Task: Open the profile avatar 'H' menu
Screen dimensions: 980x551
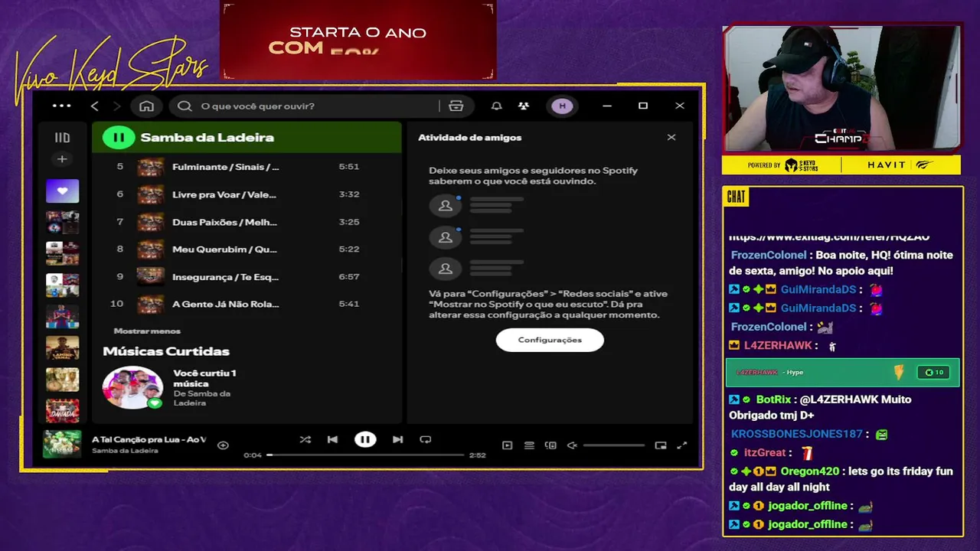Action: 562,106
